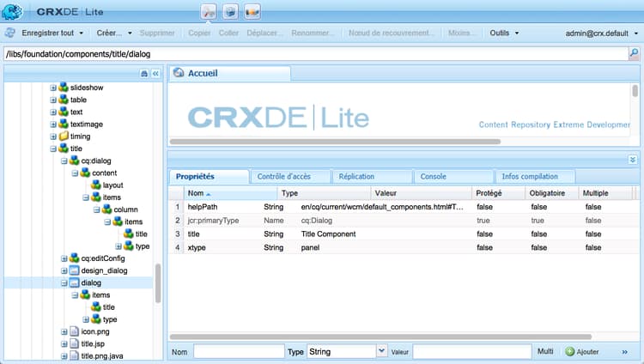Click the Valeur column header
644x364 pixels.
(422, 193)
